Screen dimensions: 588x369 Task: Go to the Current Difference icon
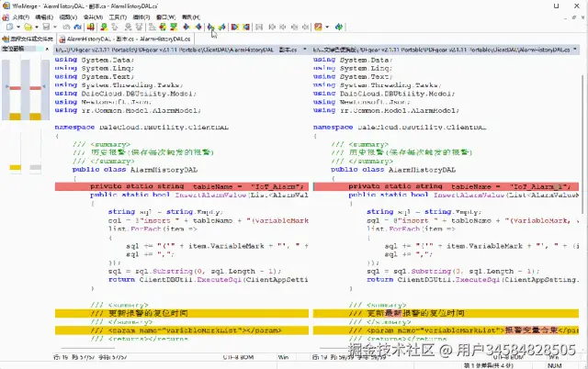click(163, 27)
